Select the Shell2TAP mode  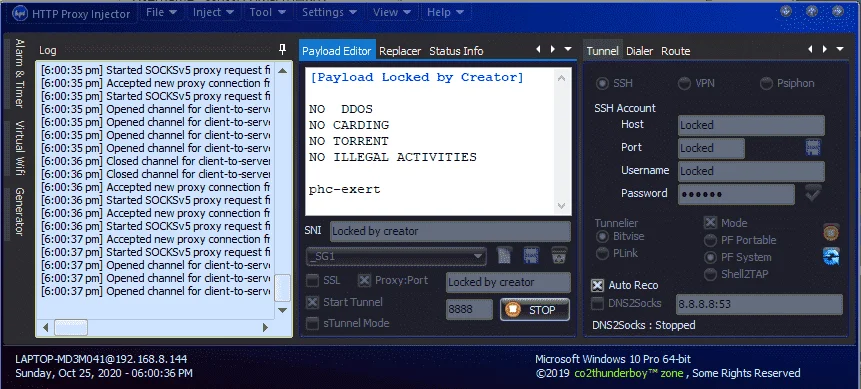point(711,275)
